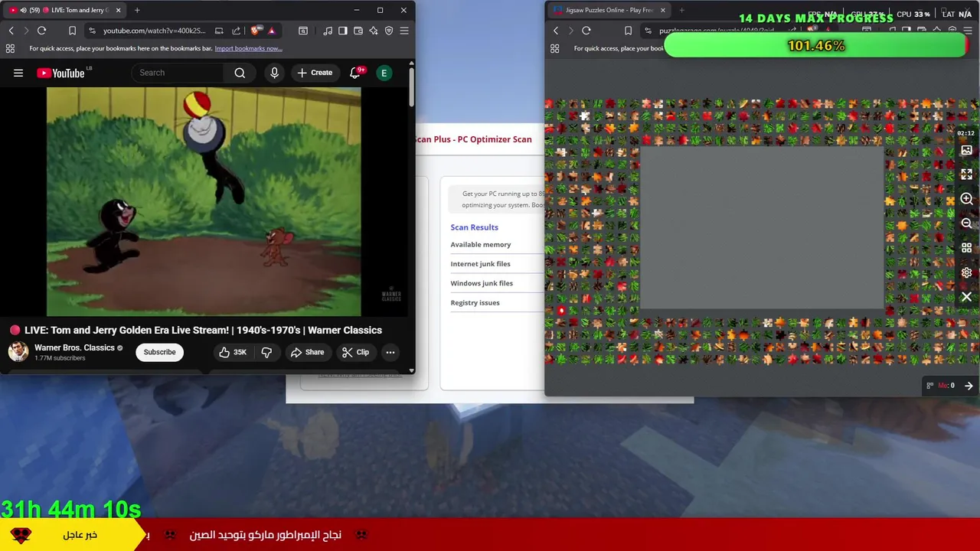Open the Brave Wallet icon
This screenshot has height=551, width=980.
pos(358,31)
